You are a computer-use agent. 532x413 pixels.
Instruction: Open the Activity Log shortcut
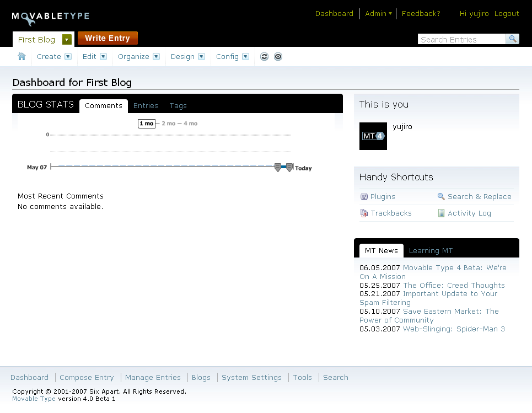[x=469, y=213]
